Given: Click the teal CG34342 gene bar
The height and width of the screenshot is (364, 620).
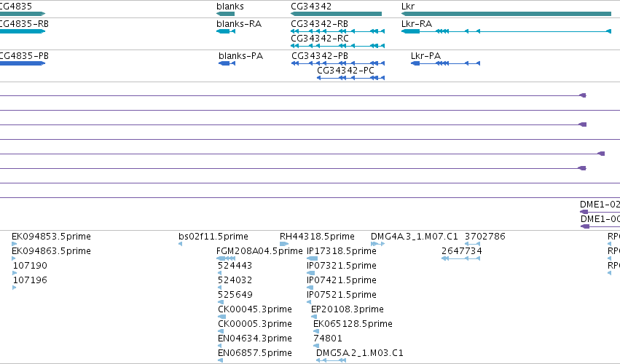Looking at the screenshot, I should 336,14.
